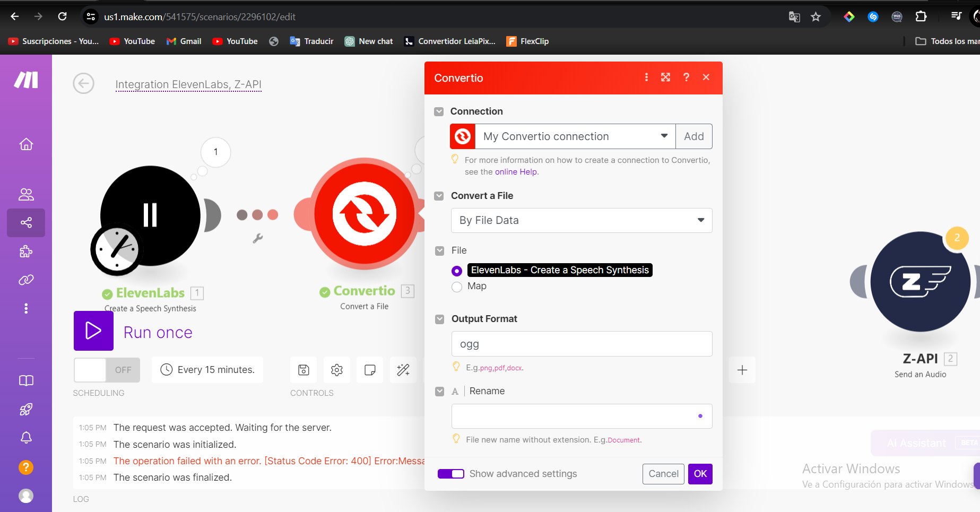
Task: Click the ElevenLabs schedule clock icon
Action: (117, 249)
